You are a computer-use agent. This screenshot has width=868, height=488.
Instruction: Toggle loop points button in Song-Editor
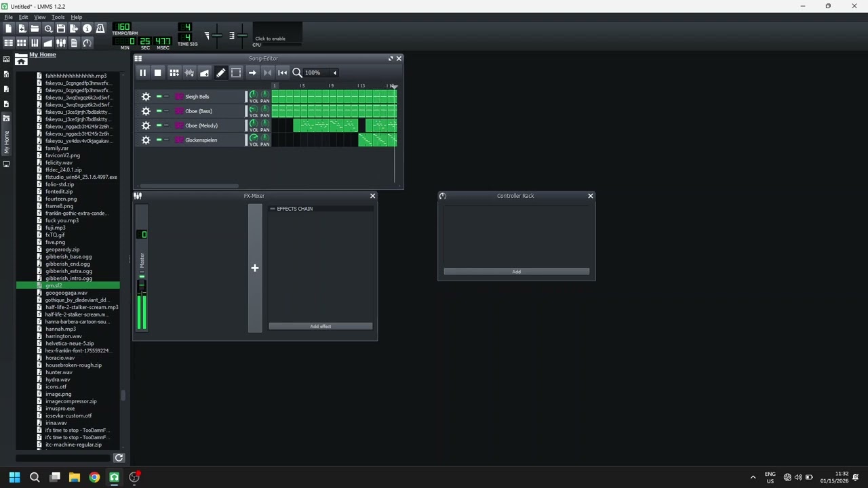pyautogui.click(x=267, y=73)
